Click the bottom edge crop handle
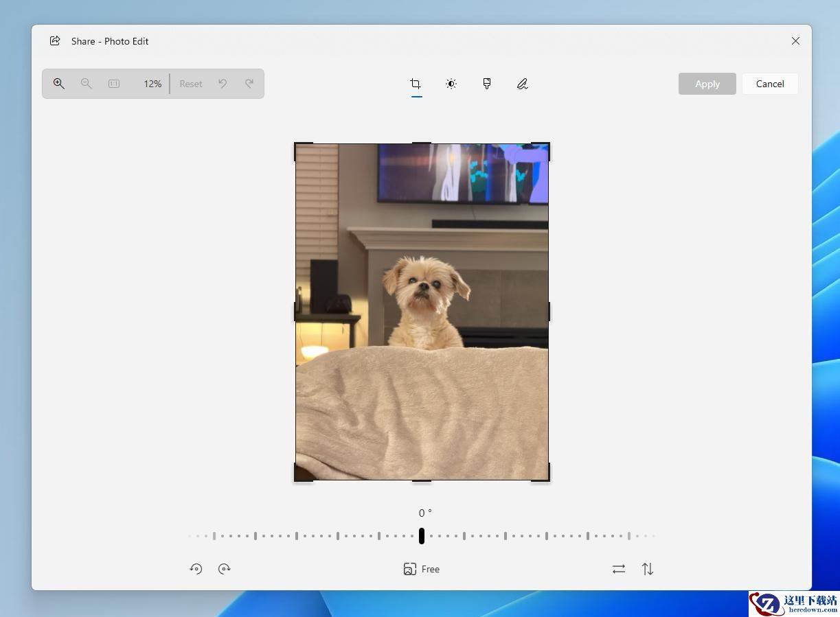The image size is (840, 617). [422, 480]
